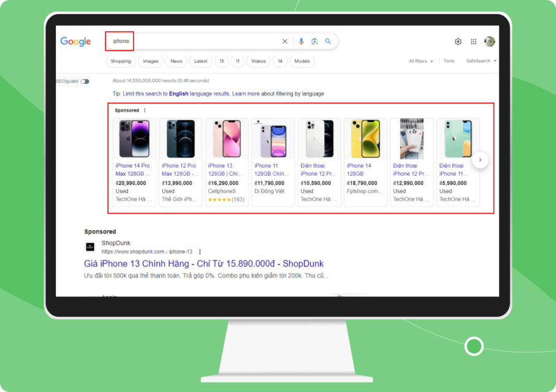Open ShopDunk Giá iPhone 13 Chính Hãng ad
The height and width of the screenshot is (392, 556).
(x=204, y=264)
